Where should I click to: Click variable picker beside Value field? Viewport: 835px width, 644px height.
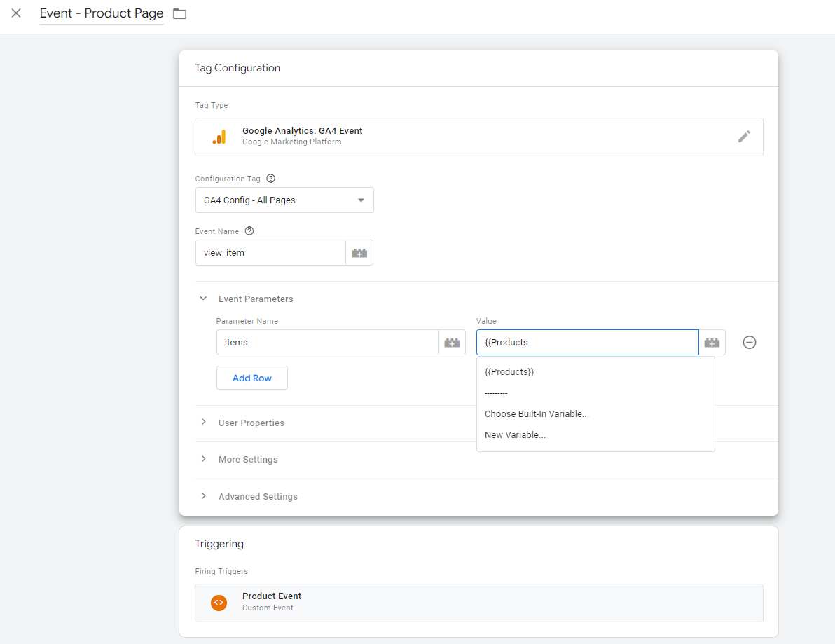tap(712, 343)
